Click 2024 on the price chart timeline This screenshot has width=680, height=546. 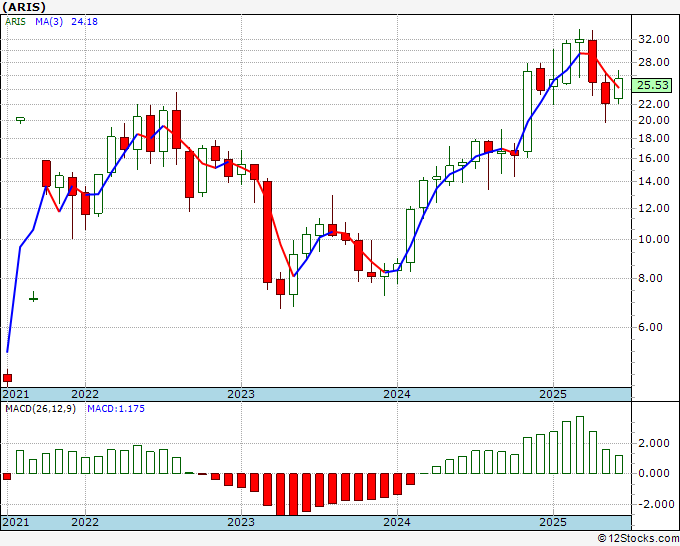397,394
